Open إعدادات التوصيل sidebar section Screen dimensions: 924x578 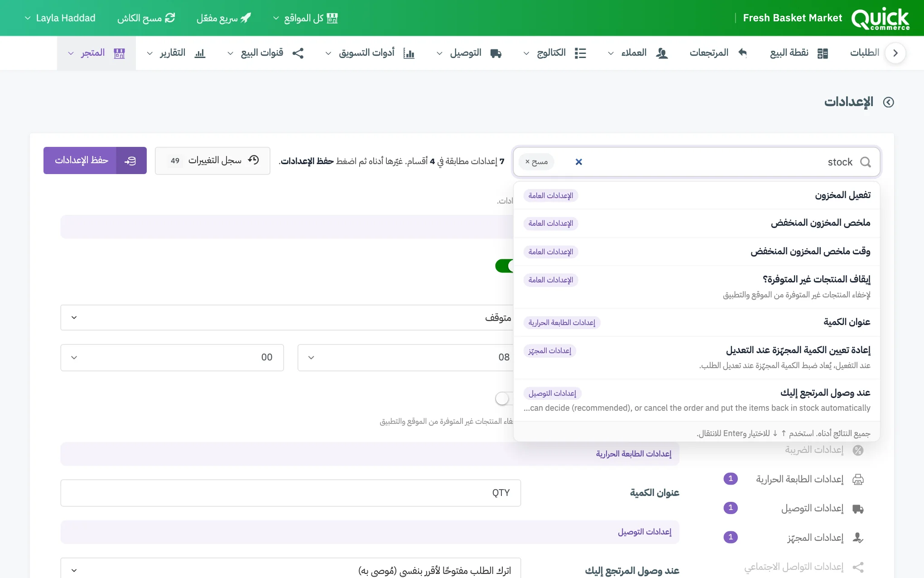(794, 509)
